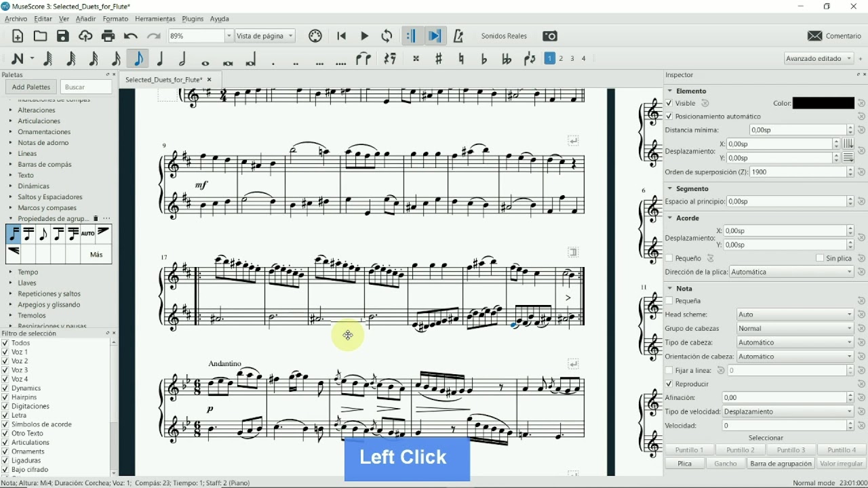The height and width of the screenshot is (488, 868).
Task: Flip stem direction icon
Action: tap(530, 59)
